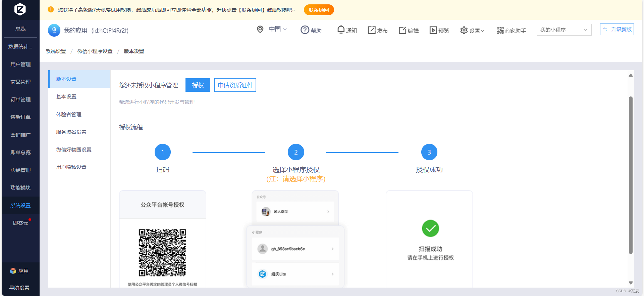
Task: Click the 发布 publish icon
Action: point(372,30)
